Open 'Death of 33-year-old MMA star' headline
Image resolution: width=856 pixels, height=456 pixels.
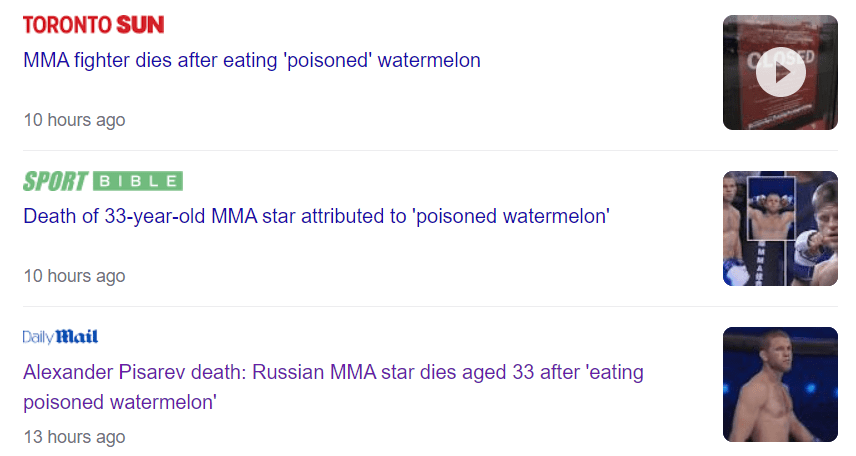(x=316, y=216)
